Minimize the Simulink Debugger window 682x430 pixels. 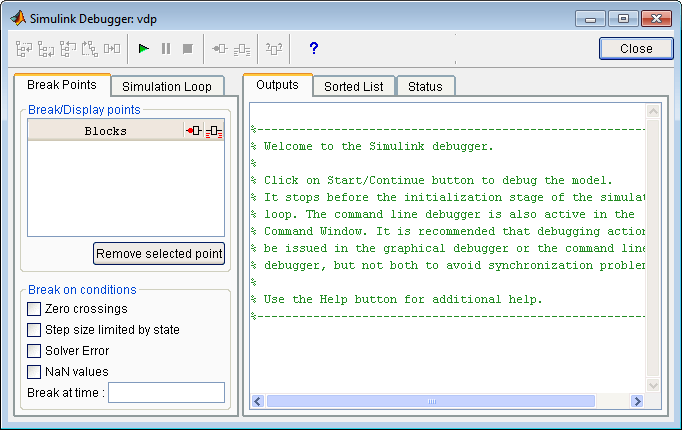590,19
